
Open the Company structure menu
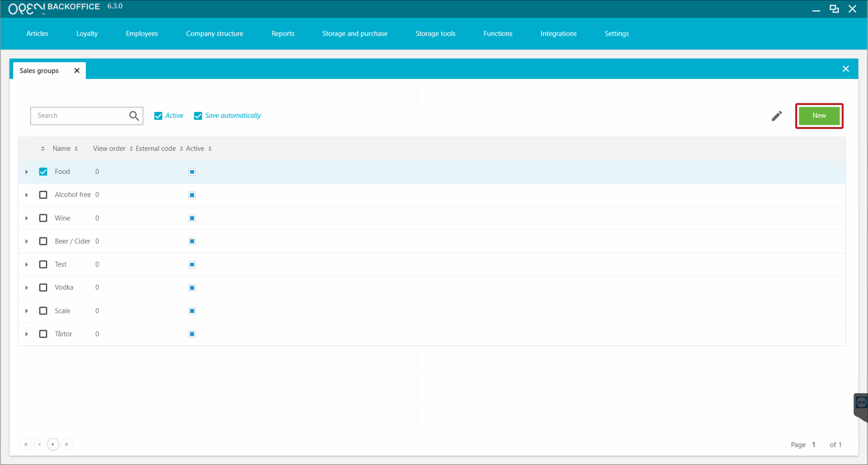(215, 33)
